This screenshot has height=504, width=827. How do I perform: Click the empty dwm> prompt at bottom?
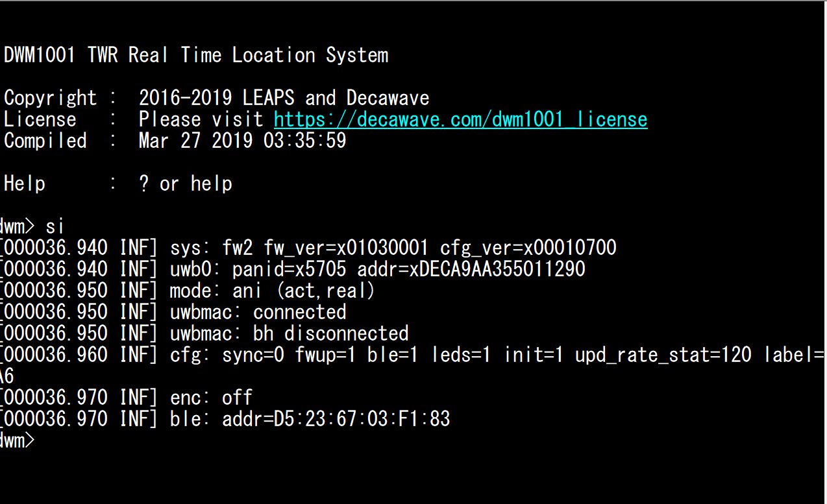tap(16, 440)
